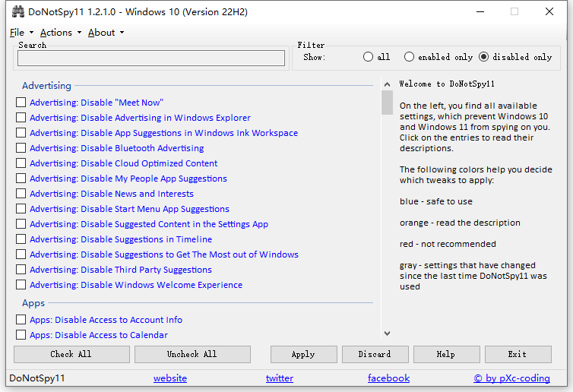Minimize the DoNotSpy11 window
573x392 pixels.
tap(480, 11)
